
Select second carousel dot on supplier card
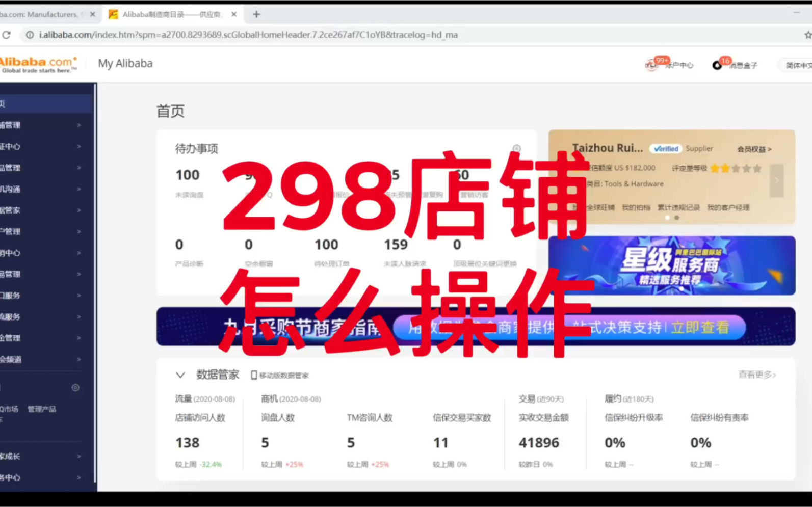[676, 218]
